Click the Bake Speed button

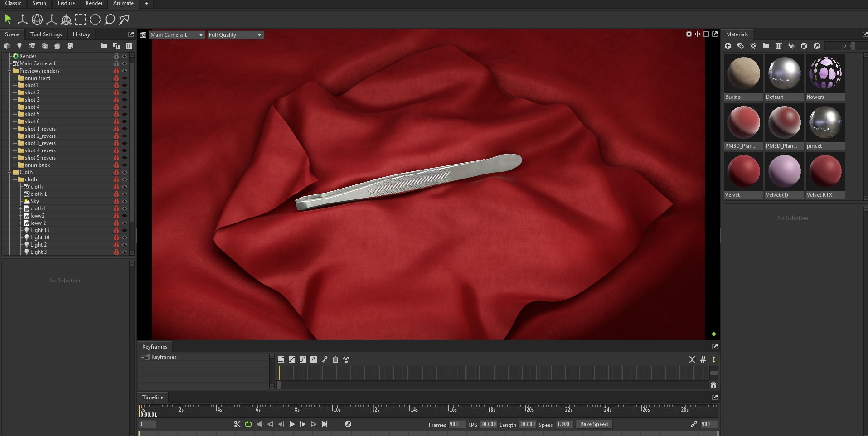(x=594, y=424)
